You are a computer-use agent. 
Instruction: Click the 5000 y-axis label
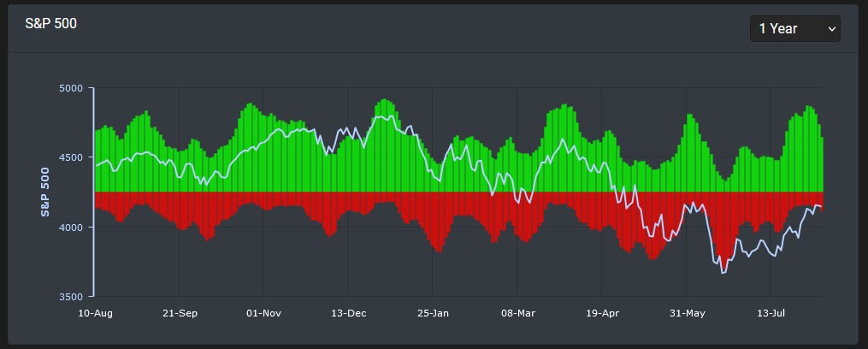[x=70, y=88]
